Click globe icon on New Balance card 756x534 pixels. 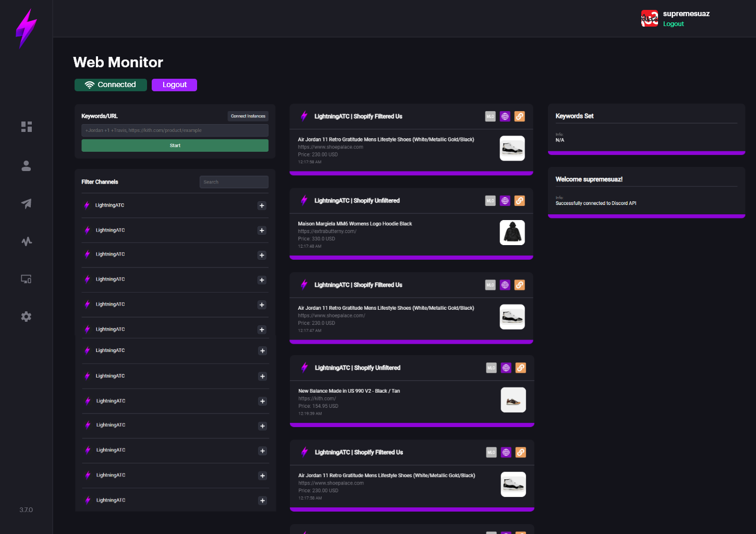point(506,368)
